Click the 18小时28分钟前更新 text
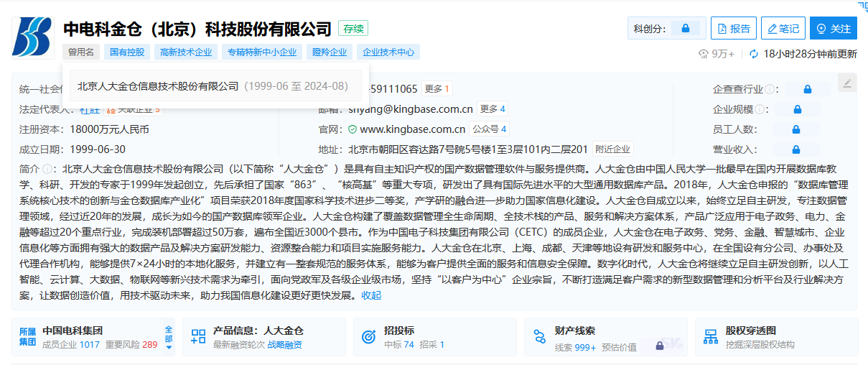Image resolution: width=868 pixels, height=365 pixels. pos(810,54)
